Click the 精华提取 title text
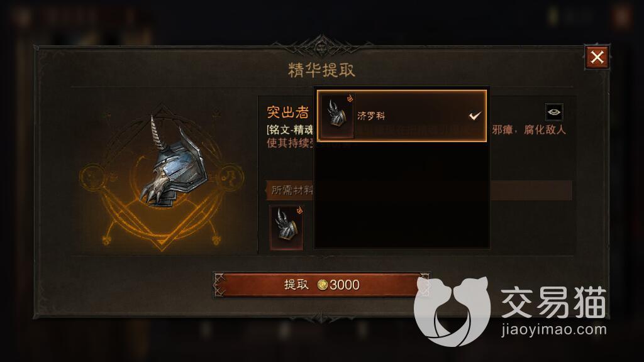Viewport: 644px width, 362px height. [321, 70]
